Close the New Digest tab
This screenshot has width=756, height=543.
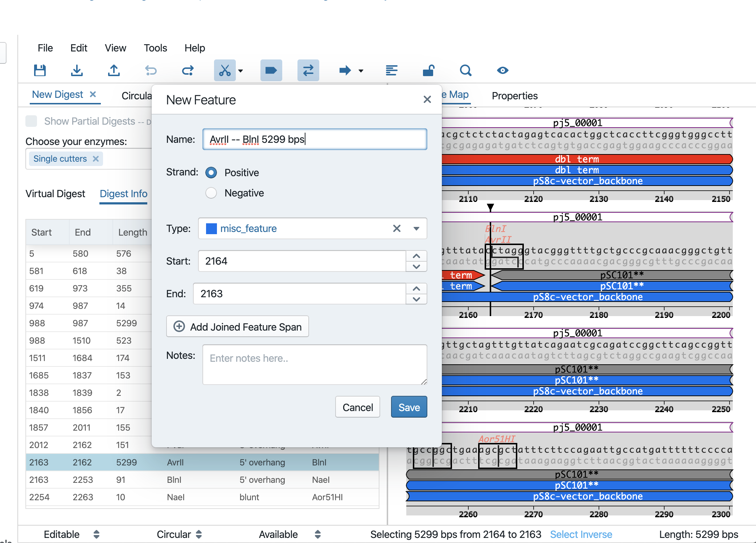coord(93,94)
